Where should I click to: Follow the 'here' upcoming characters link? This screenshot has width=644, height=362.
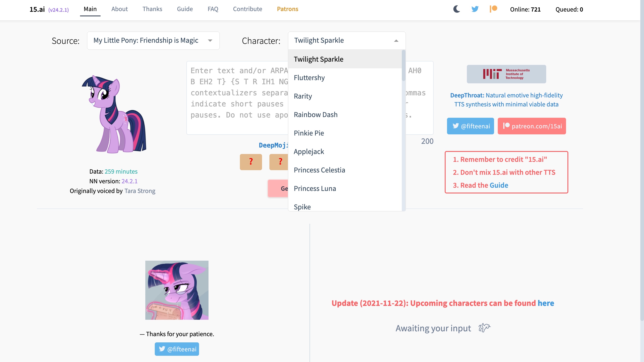[546, 303]
